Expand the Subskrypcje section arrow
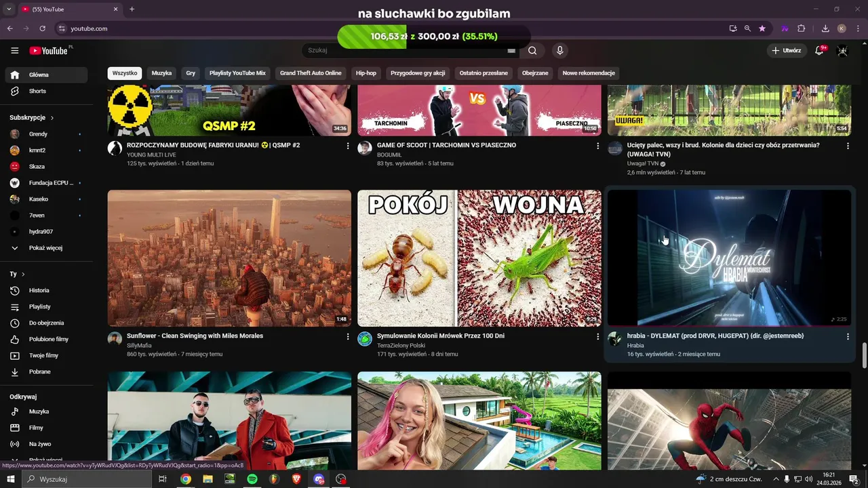This screenshot has height=488, width=868. [52, 117]
